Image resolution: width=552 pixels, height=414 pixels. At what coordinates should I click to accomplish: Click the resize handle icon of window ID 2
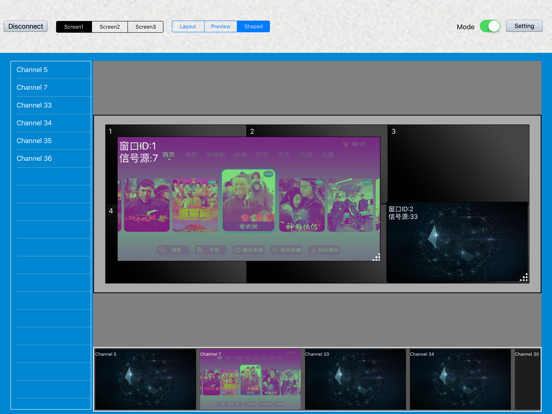point(524,277)
